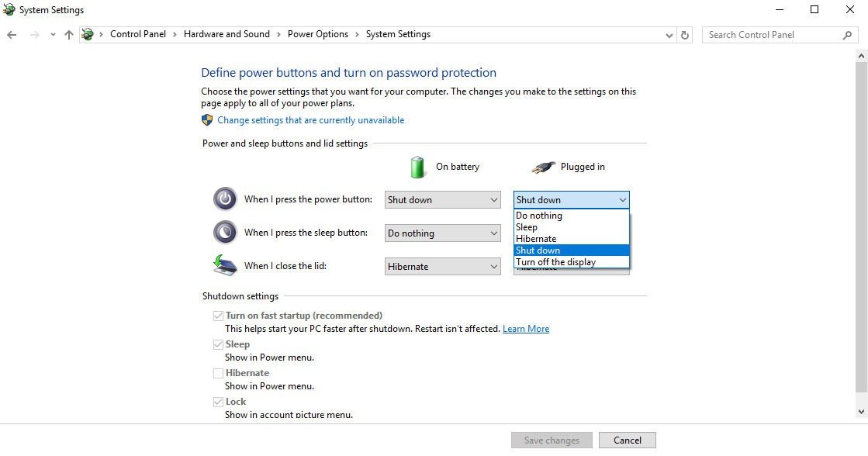868x456 pixels.
Task: Expand chevron after Power Options breadcrumb
Action: (357, 34)
